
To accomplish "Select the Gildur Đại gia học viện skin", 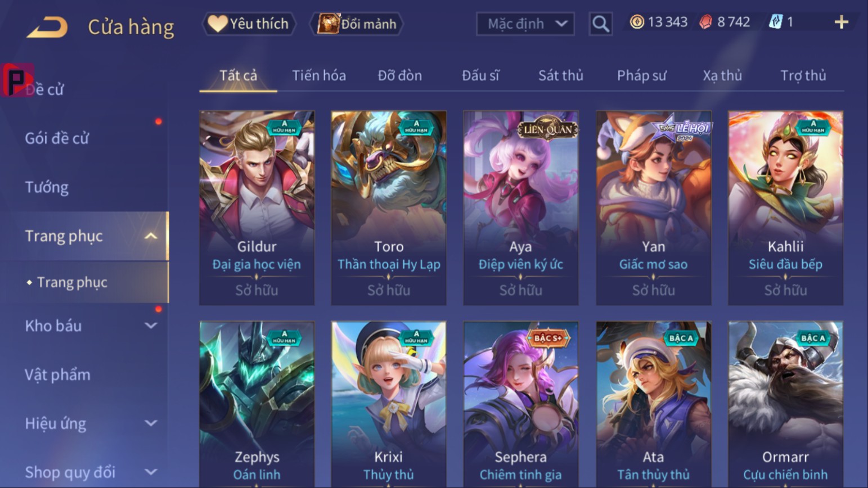I will pos(257,208).
